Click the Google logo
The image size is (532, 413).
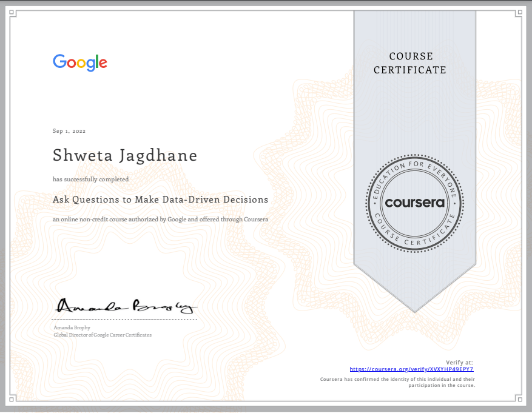[79, 62]
